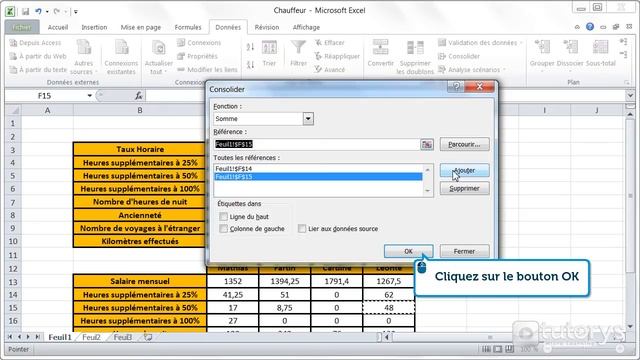Switch to the Affichage tab

tap(306, 27)
